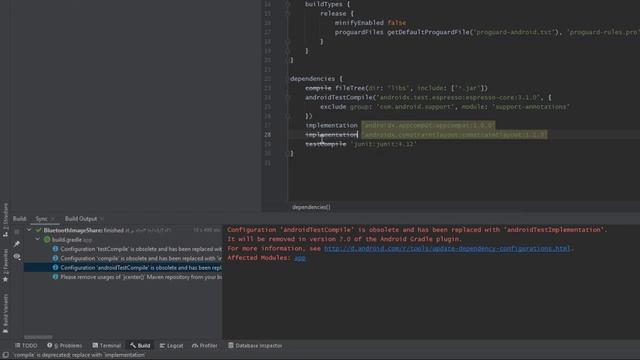The image size is (640, 360).
Task: Close the Build Output tab
Action: tap(102, 219)
